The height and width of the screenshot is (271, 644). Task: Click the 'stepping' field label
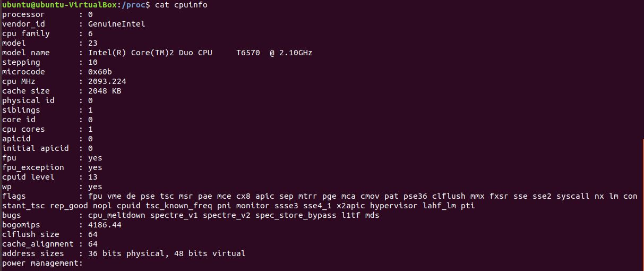click(21, 62)
